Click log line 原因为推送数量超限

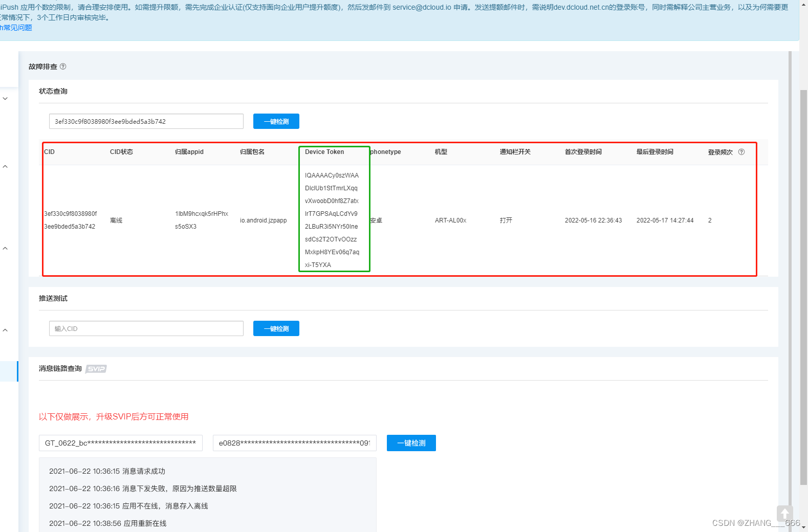pos(143,489)
